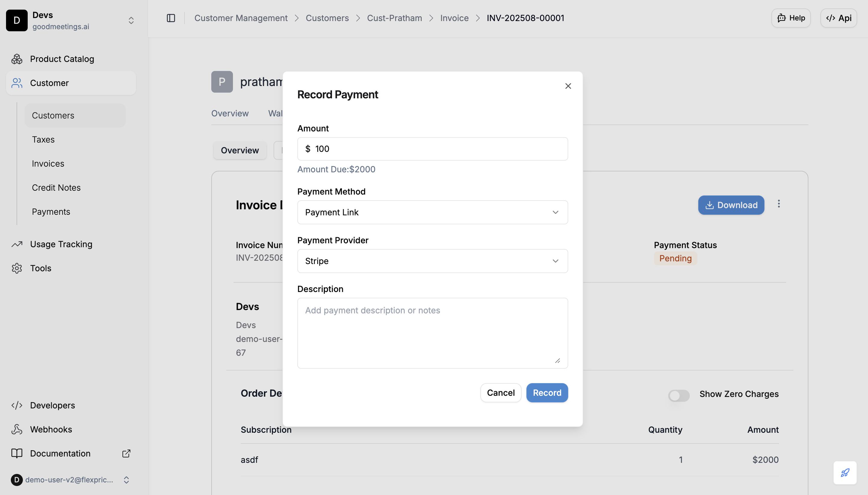The width and height of the screenshot is (868, 495).
Task: Click the rocket icon in bottom corner
Action: click(845, 472)
